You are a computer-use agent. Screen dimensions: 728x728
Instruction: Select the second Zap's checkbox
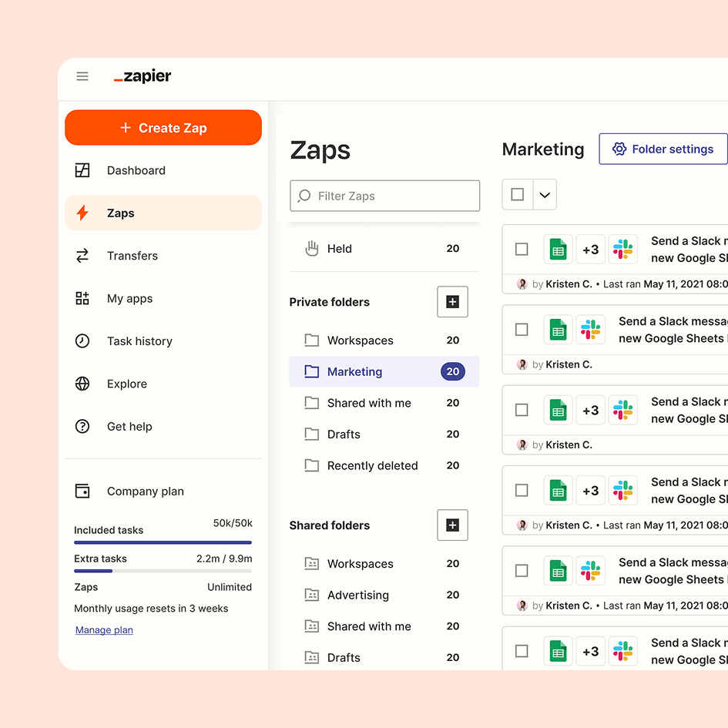point(522,330)
